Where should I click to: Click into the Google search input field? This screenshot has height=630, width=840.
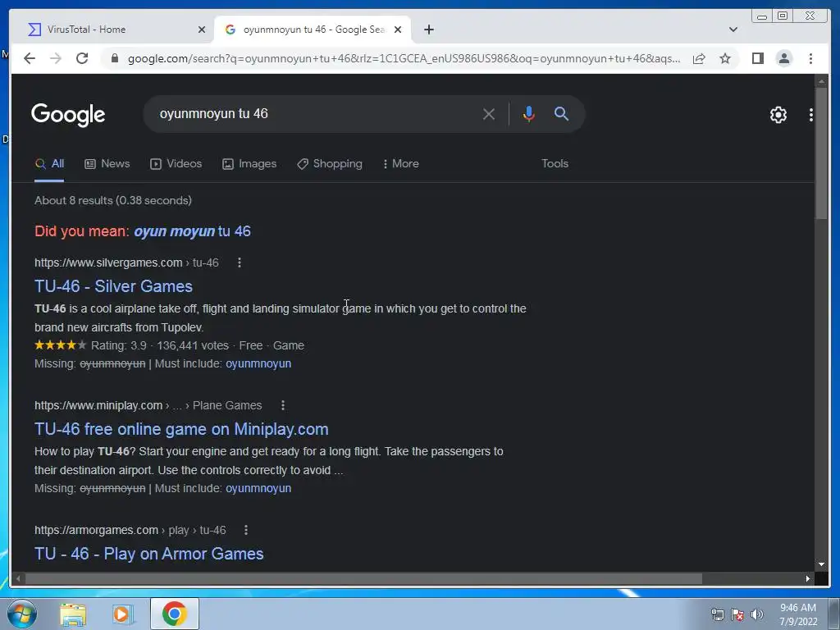click(x=316, y=113)
